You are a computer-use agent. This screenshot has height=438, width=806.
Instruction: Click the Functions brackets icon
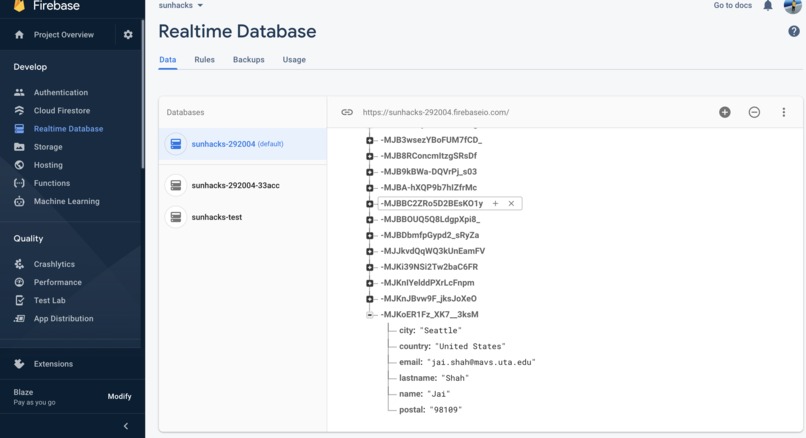[19, 183]
